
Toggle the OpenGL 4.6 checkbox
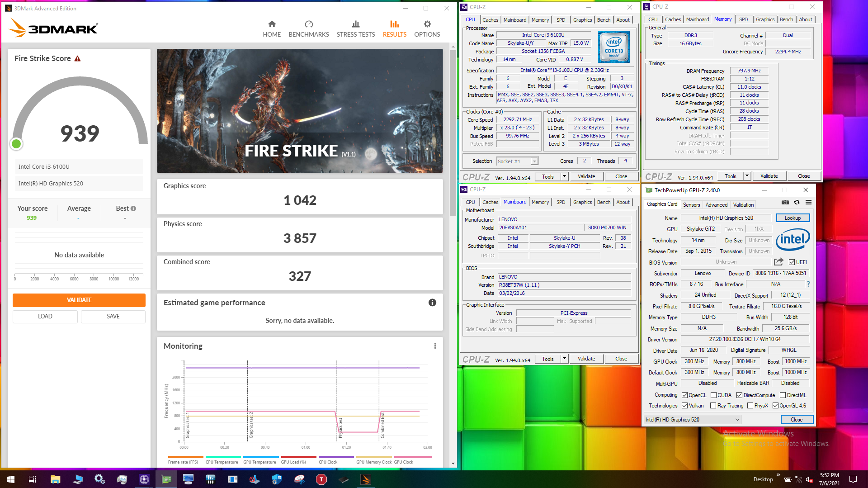tap(775, 406)
